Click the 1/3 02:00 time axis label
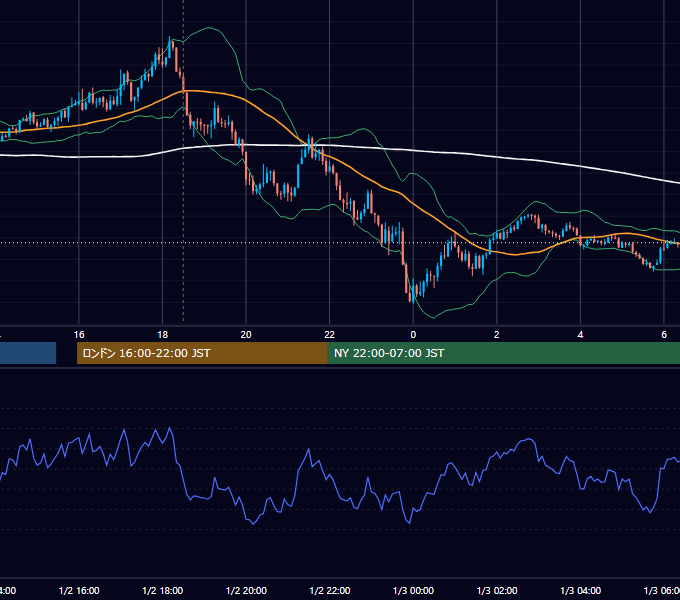The width and height of the screenshot is (680, 600). pyautogui.click(x=497, y=590)
